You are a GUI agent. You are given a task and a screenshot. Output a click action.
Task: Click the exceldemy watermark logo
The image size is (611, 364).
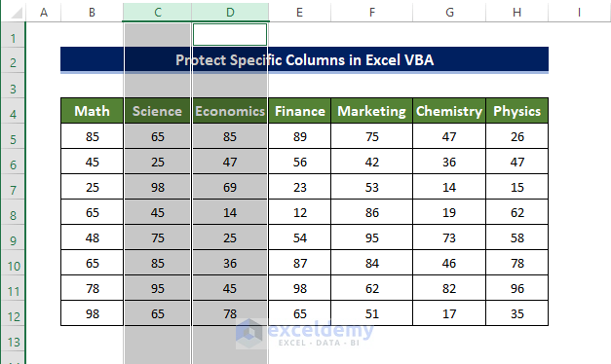tap(305, 333)
